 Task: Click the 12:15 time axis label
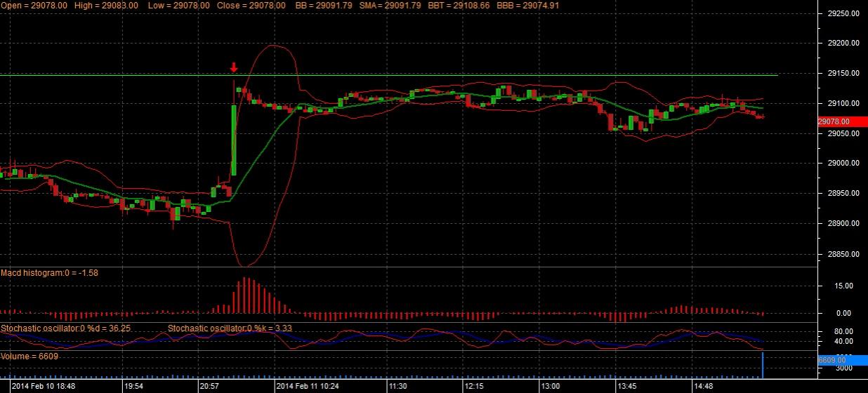point(474,387)
